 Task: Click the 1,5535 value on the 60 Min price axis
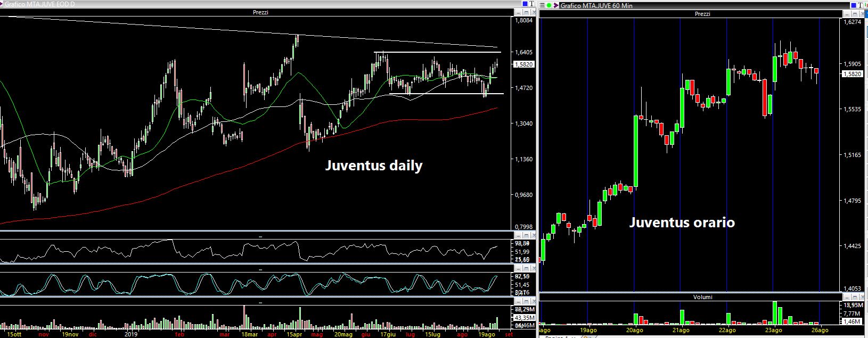click(x=853, y=109)
